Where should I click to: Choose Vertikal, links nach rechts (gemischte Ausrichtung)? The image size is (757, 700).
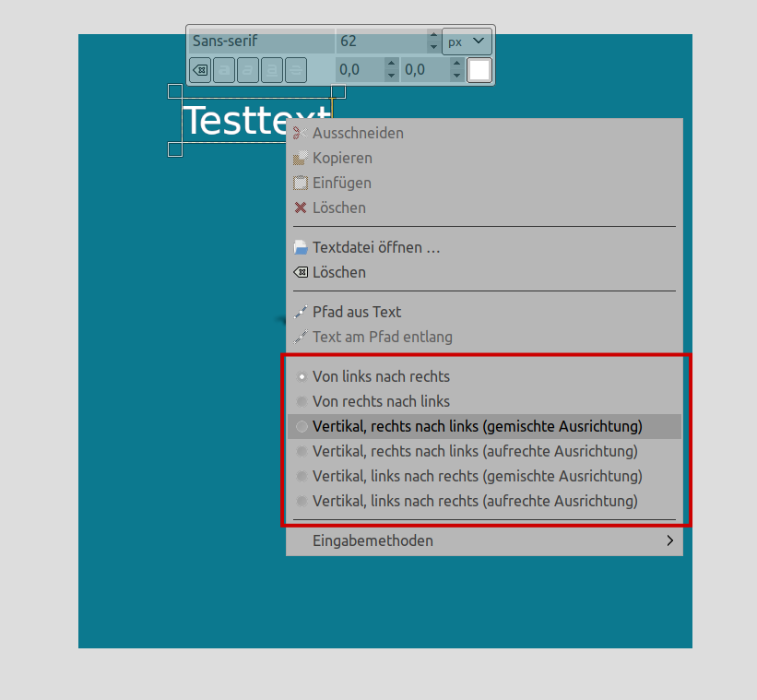(x=484, y=476)
